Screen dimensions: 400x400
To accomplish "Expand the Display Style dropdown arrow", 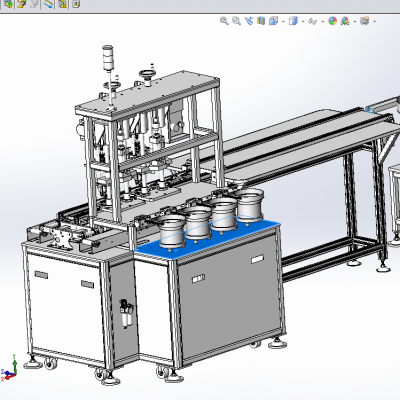I will [x=303, y=22].
